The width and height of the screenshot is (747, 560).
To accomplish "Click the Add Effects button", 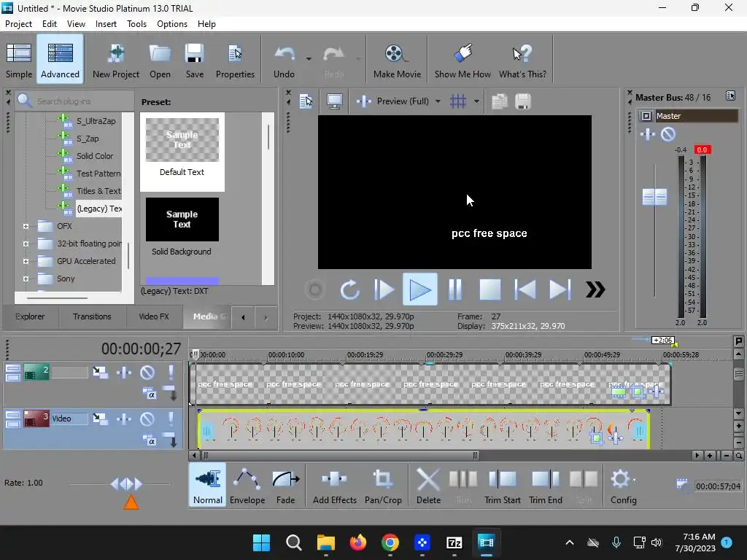I will (334, 486).
